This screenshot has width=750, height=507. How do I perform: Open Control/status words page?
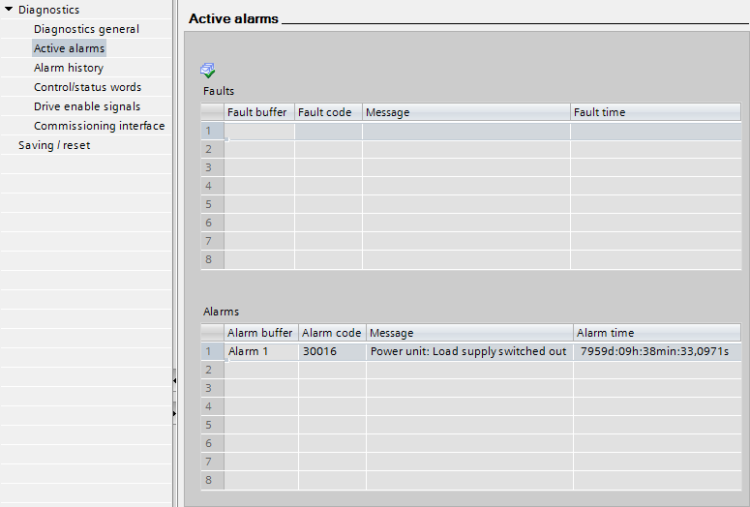[x=88, y=87]
